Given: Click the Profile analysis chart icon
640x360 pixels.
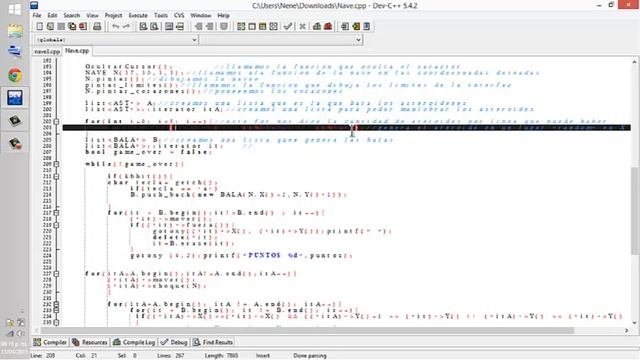Looking at the screenshot, I should 317,27.
